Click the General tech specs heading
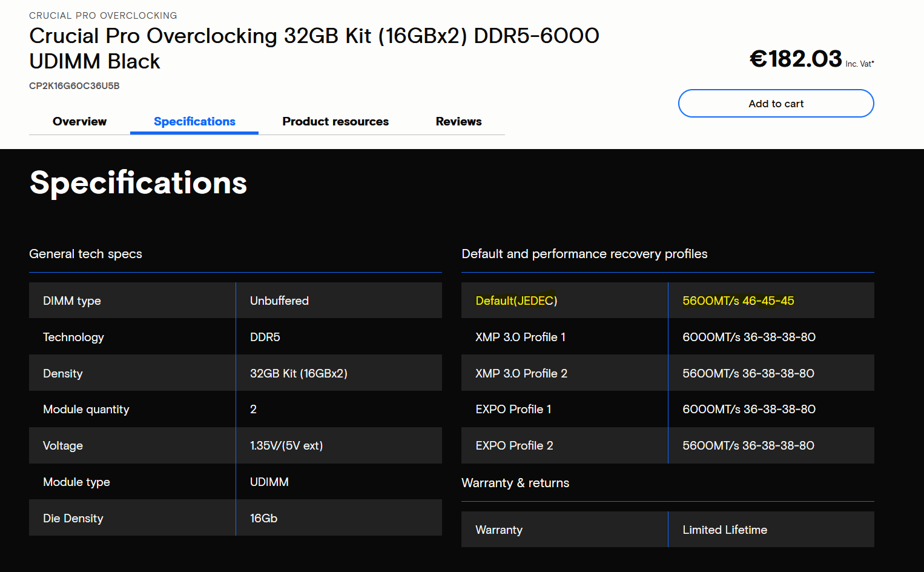 (85, 254)
